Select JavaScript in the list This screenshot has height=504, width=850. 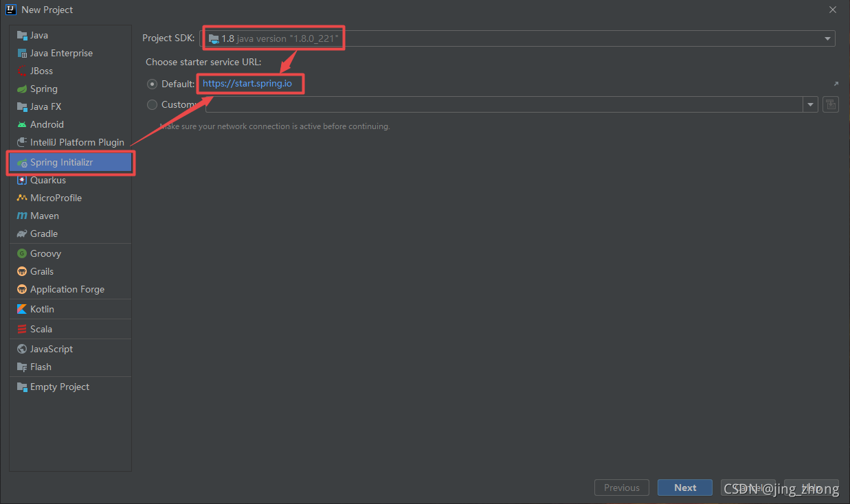(70, 349)
